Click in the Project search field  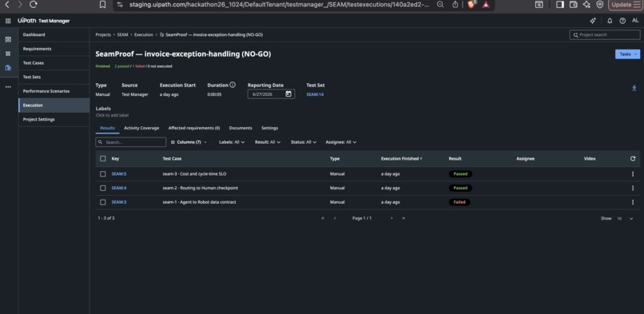tap(605, 35)
